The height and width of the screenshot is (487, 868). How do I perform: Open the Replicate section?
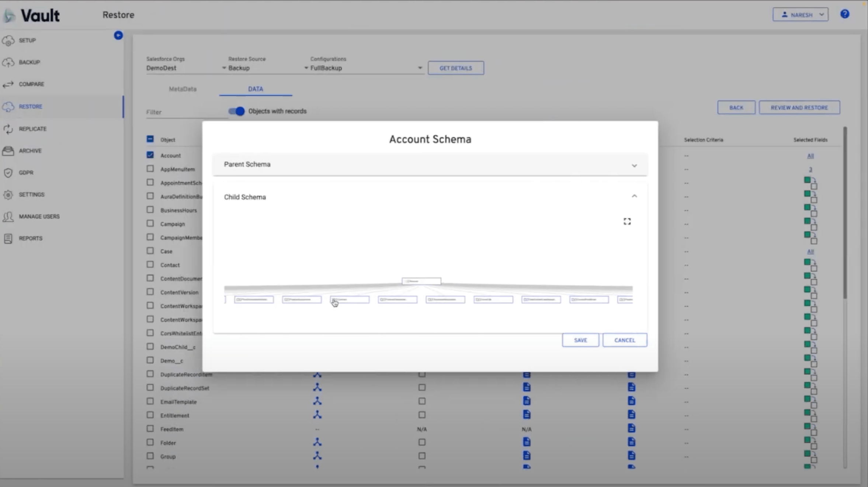click(32, 129)
